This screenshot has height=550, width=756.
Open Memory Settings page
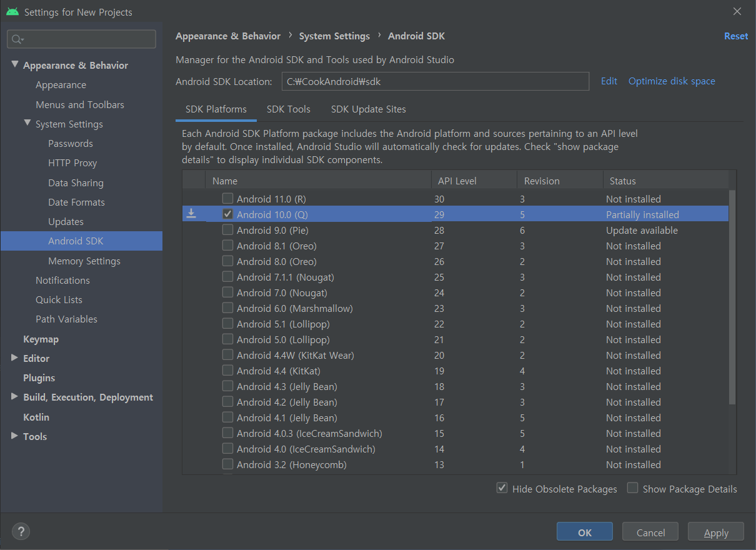tap(84, 261)
